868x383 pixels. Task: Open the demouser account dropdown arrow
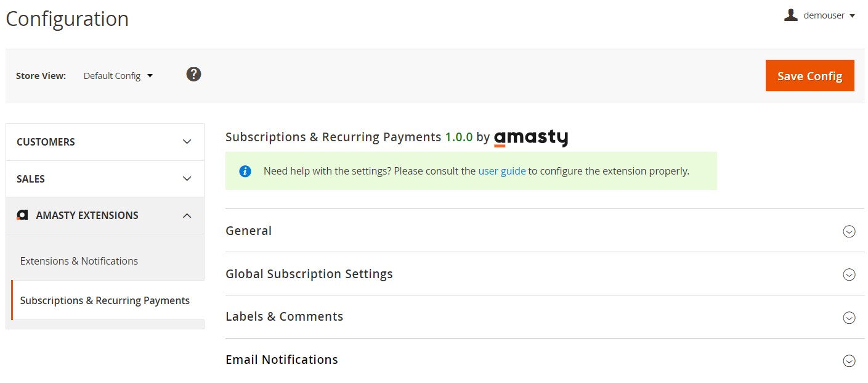[x=852, y=16]
